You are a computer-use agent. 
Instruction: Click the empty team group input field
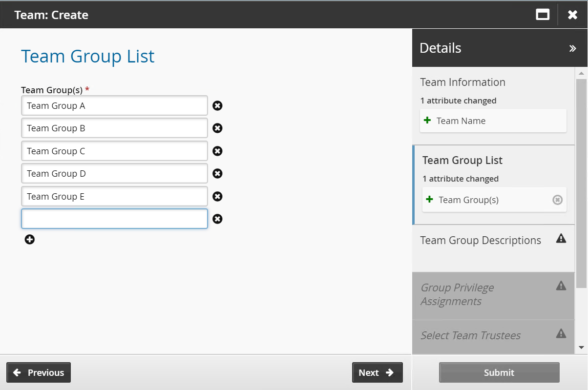tap(114, 219)
